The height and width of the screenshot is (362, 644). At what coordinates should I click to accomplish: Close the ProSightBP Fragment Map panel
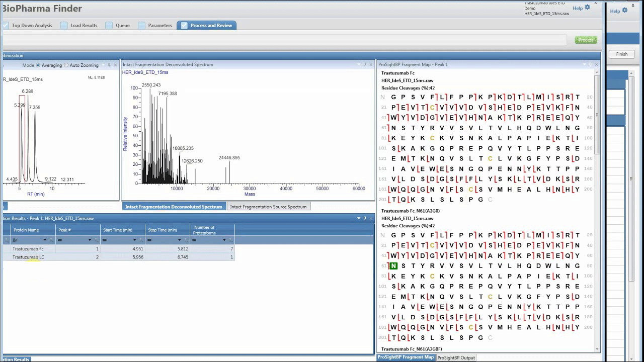click(597, 64)
